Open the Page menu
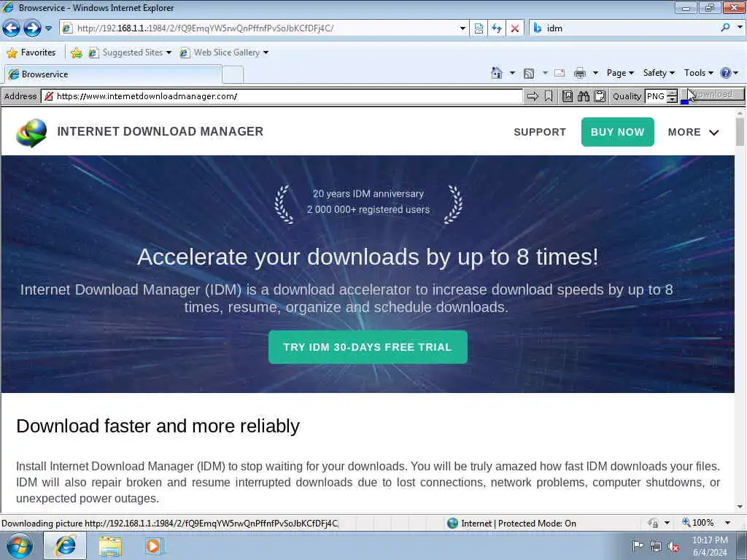 (x=620, y=73)
